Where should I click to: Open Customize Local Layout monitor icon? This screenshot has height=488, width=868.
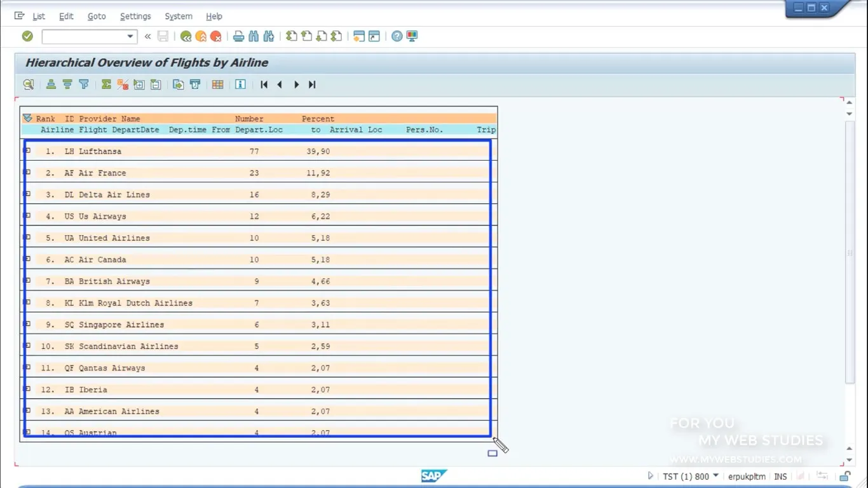click(412, 36)
